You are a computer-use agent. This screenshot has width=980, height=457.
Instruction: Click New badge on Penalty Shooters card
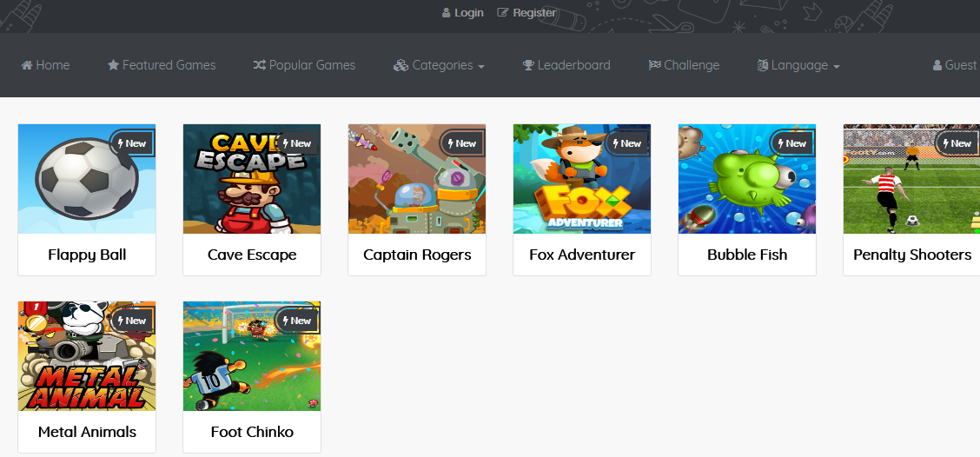[x=957, y=143]
